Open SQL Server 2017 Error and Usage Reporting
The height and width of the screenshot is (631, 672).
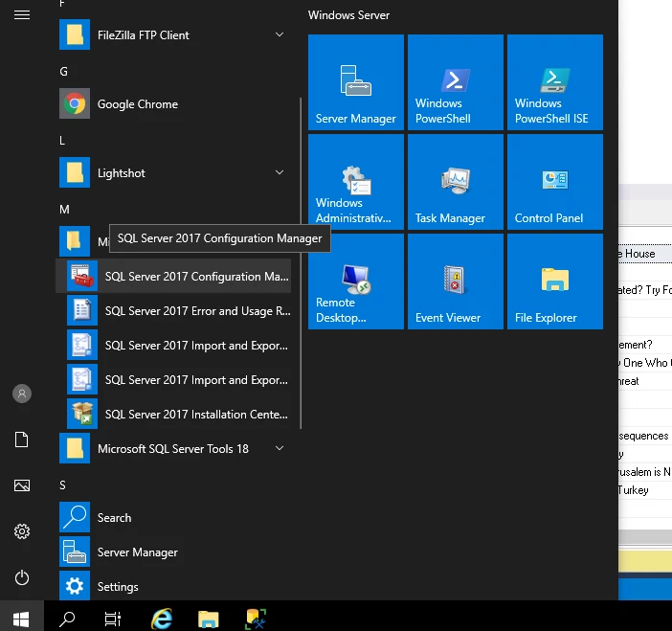[173, 311]
